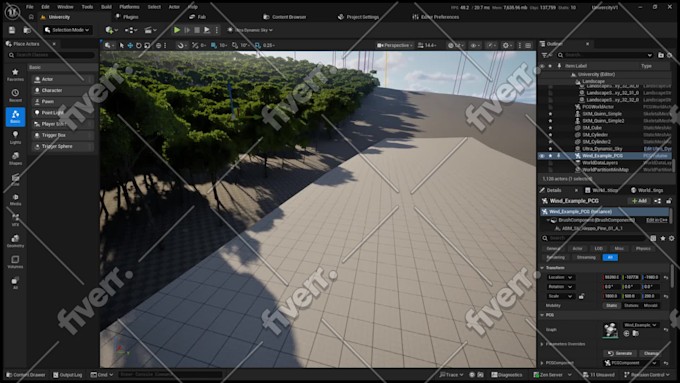The height and width of the screenshot is (383, 680).
Task: Open the Build menu
Action: [106, 7]
